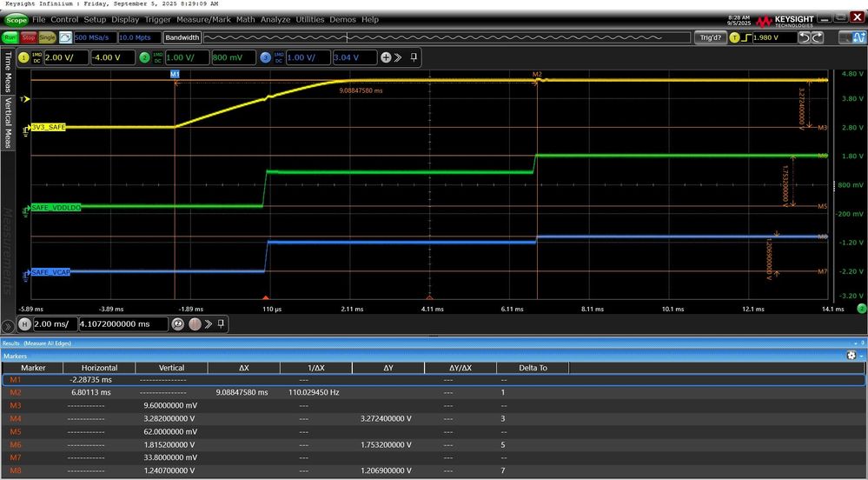Click horizontal position field 4.1072000000 ms
The width and height of the screenshot is (868, 480).
(x=123, y=323)
